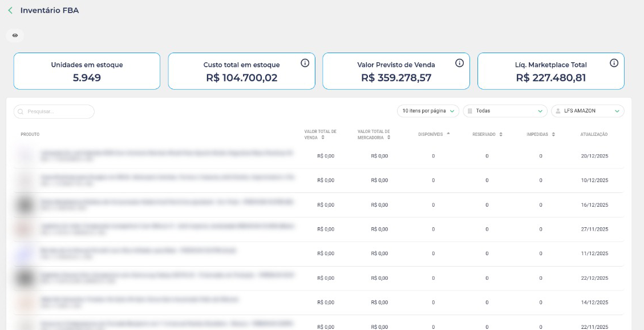Sort by Impedidas column
This screenshot has height=330, width=644.
pos(541,135)
